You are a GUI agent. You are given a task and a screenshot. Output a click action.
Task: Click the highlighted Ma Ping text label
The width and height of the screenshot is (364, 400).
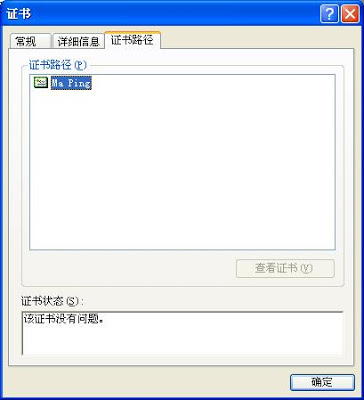71,83
